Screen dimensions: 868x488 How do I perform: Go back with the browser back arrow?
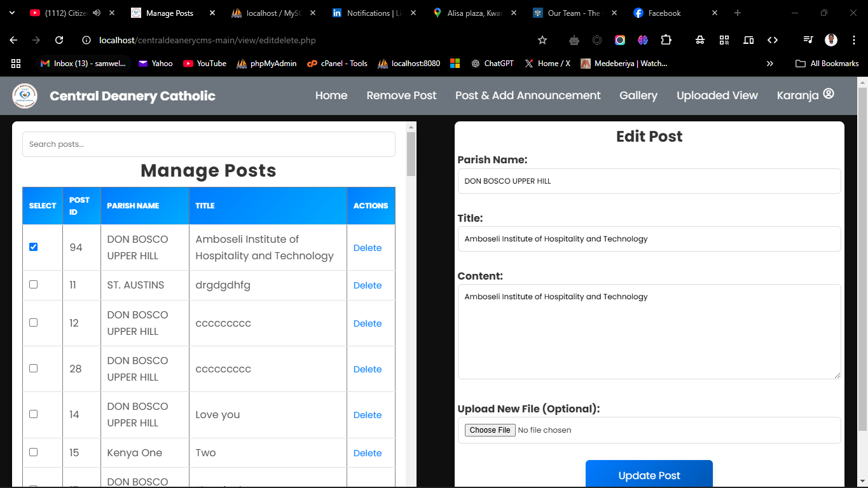click(x=13, y=40)
